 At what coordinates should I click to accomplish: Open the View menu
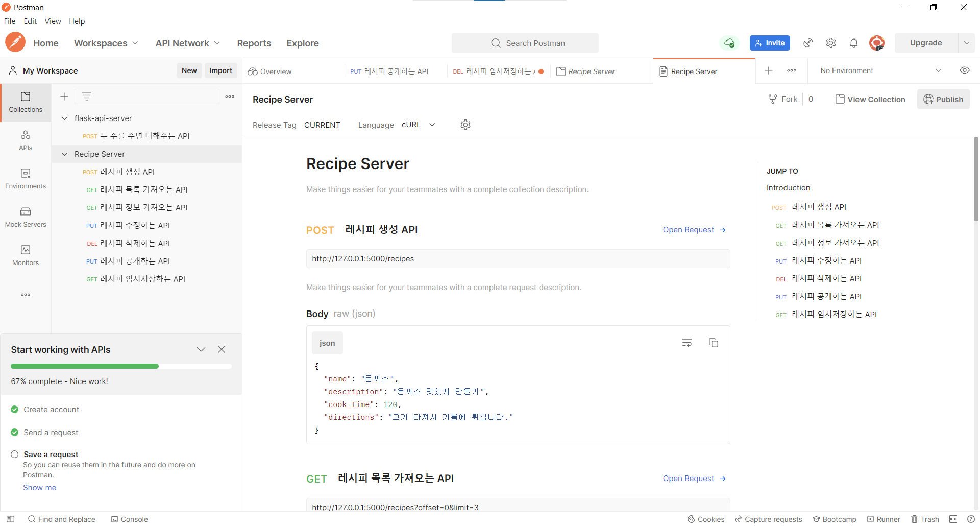tap(53, 21)
